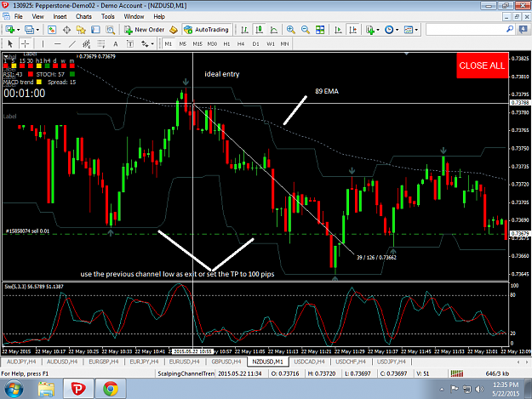Open the chat notifications icon
The width and height of the screenshot is (532, 399).
tap(523, 30)
